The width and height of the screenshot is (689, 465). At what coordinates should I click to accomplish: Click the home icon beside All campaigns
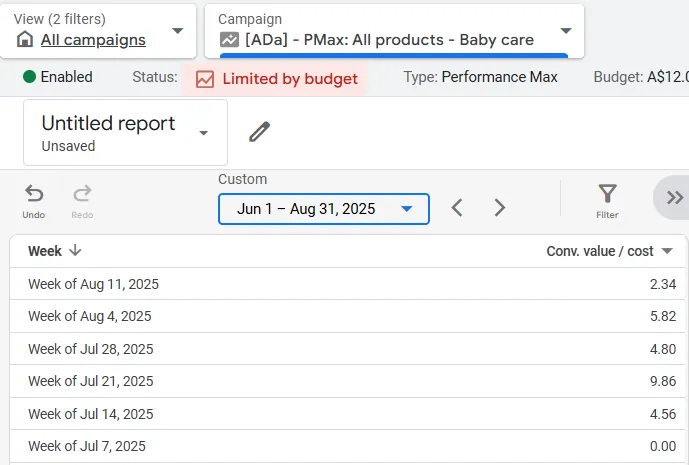[x=25, y=40]
